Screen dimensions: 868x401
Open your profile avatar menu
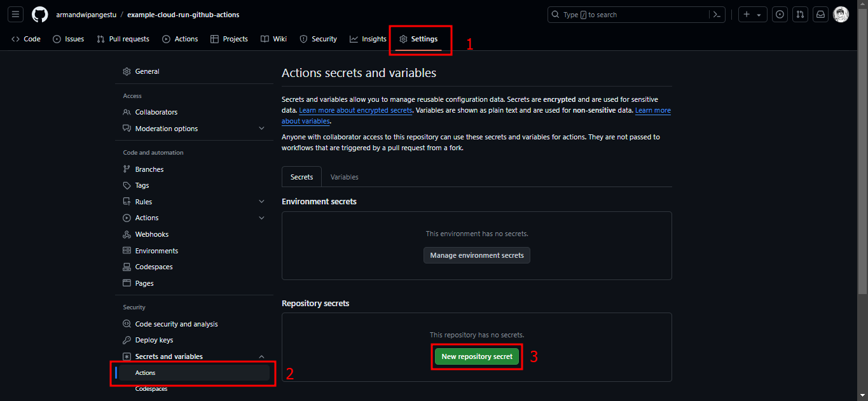click(841, 14)
